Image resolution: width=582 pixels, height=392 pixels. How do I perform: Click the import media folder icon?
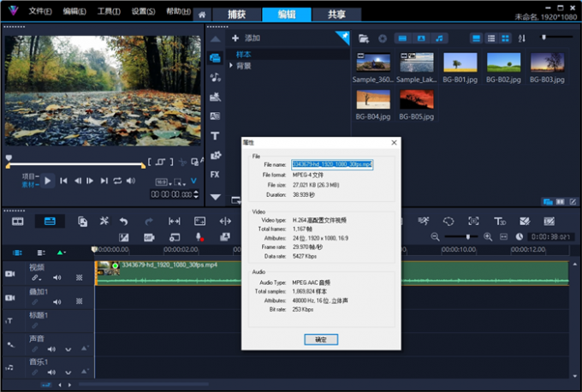364,39
